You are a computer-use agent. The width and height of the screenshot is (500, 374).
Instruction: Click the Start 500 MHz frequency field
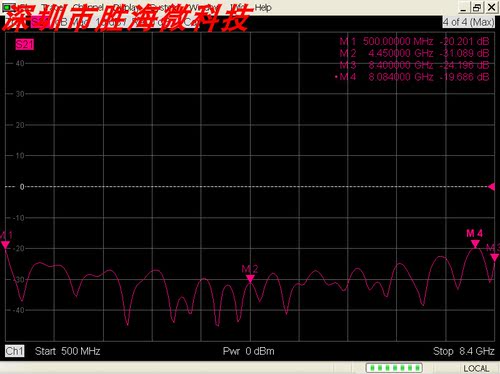[x=68, y=351]
